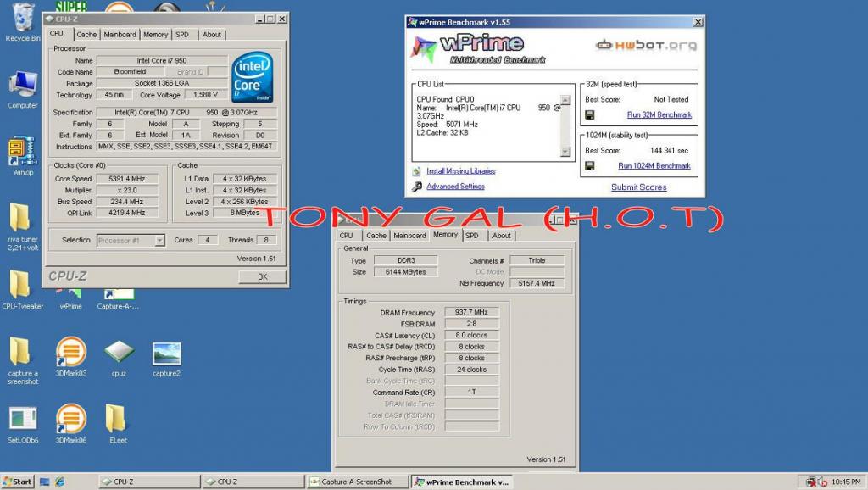Viewport: 868px width, 490px height.
Task: Open SPD tab in CPU-Z timings window
Action: (472, 236)
